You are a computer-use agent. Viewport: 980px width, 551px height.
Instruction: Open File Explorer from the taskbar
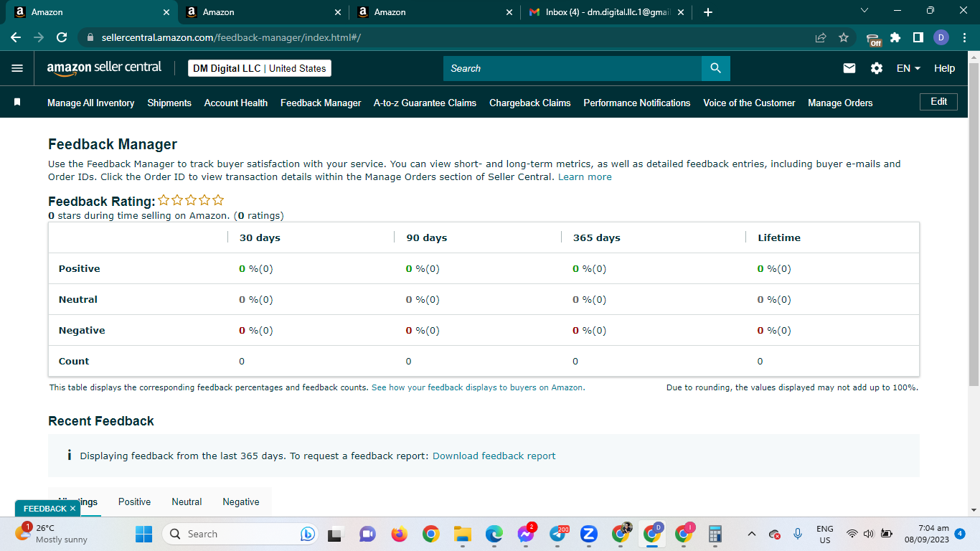(462, 534)
